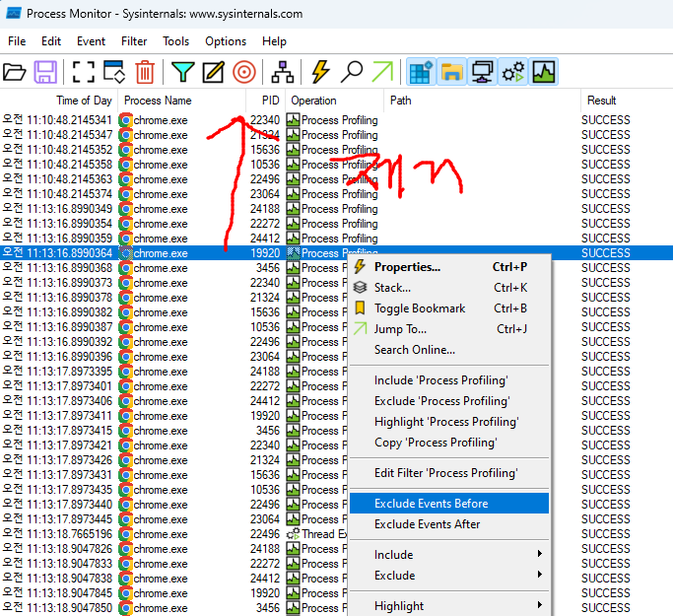Viewport: 673px width, 616px height.
Task: Click the Jump To arrow icon in context menu
Action: [360, 329]
